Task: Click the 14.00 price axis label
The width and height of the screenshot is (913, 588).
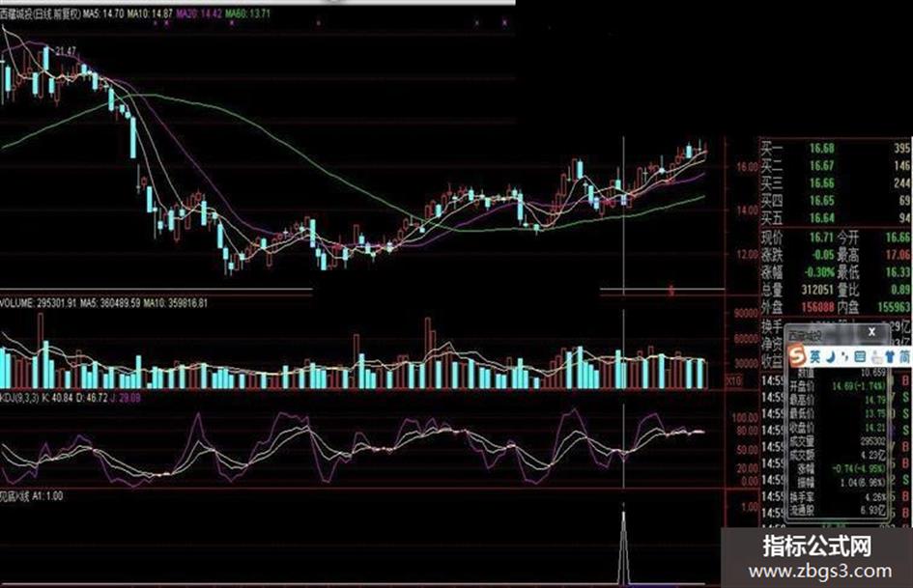Action: pyautogui.click(x=747, y=210)
